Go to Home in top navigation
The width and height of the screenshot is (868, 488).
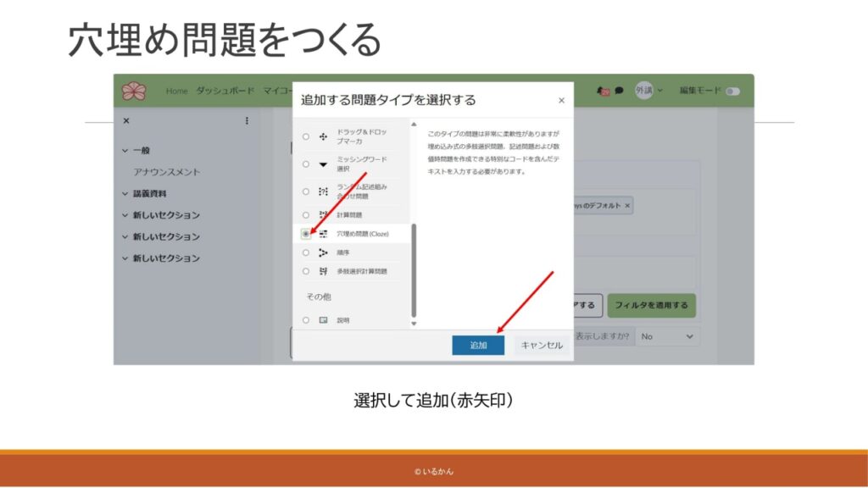176,91
